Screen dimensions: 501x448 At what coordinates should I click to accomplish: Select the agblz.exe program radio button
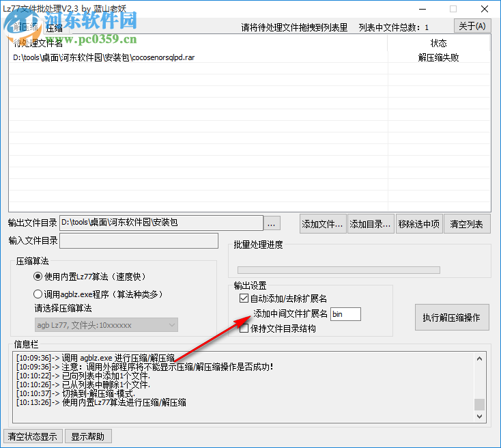click(x=38, y=294)
